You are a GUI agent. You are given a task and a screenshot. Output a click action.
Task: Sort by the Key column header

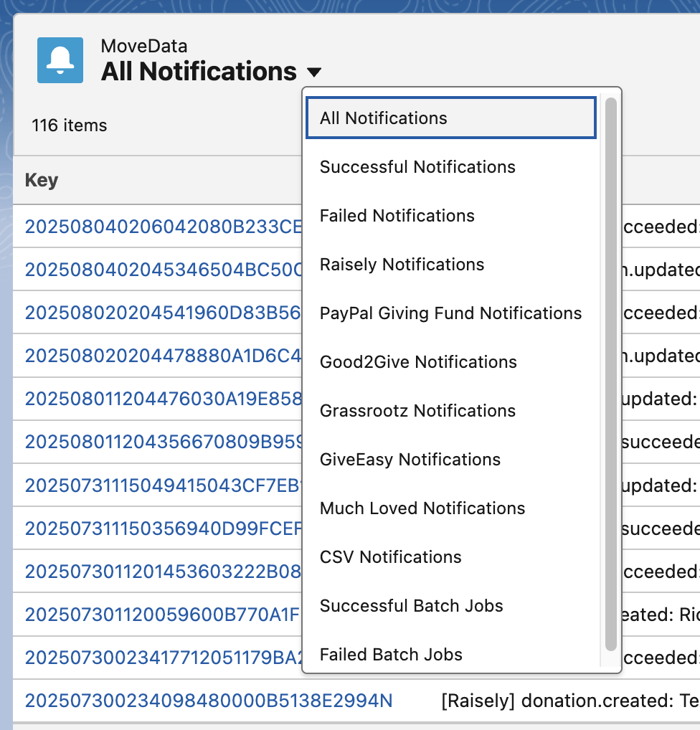42,180
